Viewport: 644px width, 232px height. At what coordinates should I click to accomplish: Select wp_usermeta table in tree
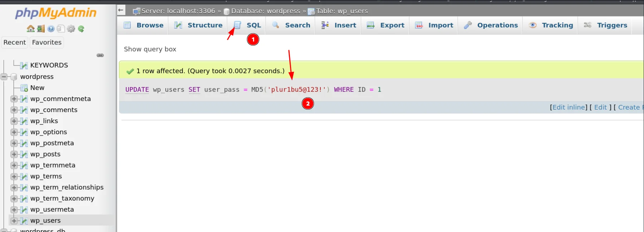52,209
